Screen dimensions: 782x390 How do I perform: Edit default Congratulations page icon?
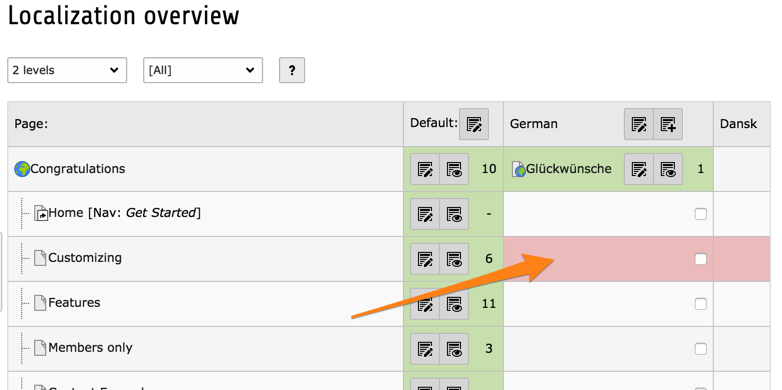425,169
